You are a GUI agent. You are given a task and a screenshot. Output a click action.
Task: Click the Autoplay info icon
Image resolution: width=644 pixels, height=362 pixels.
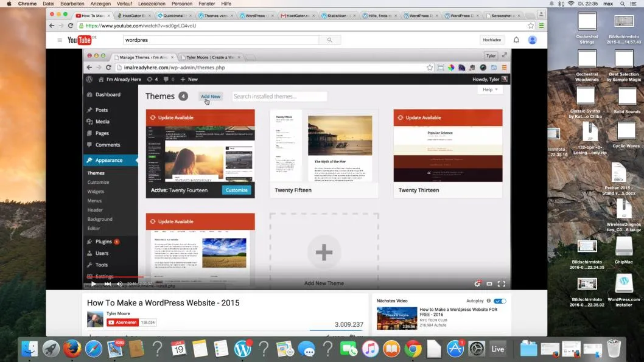[488, 301]
